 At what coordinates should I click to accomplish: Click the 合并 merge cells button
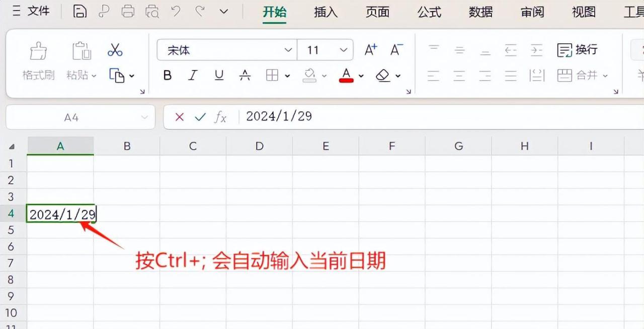tap(583, 76)
